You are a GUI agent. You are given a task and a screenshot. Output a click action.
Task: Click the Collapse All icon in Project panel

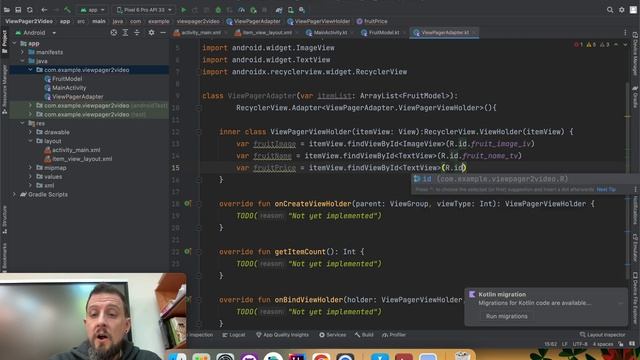[x=137, y=33]
